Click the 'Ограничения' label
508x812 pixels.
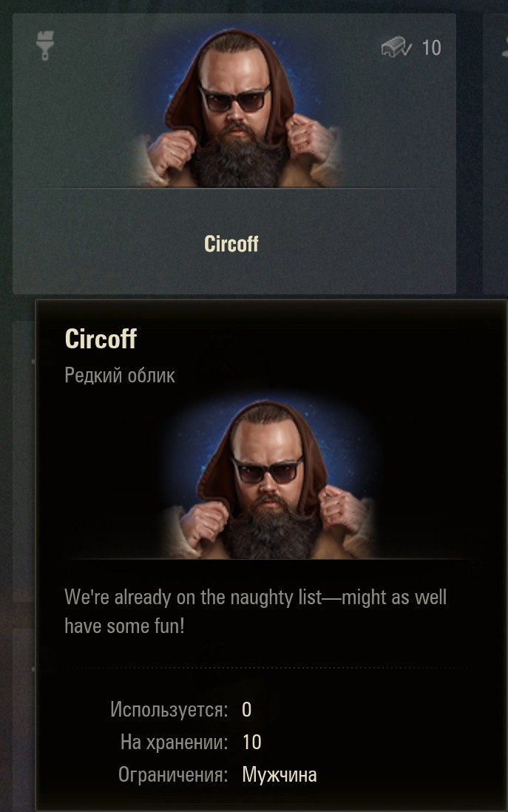[173, 775]
